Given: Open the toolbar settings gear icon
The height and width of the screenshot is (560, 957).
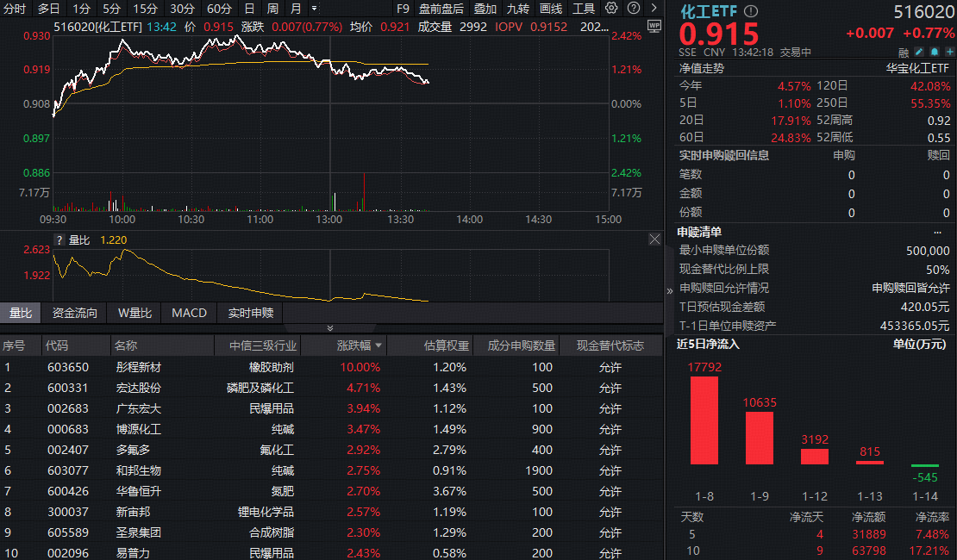Looking at the screenshot, I should point(610,8).
